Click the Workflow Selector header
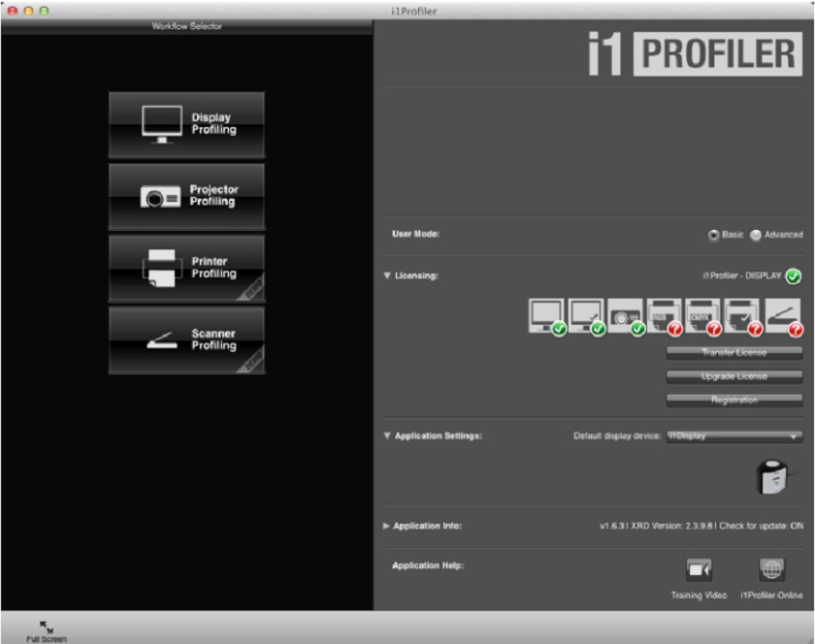 186,26
